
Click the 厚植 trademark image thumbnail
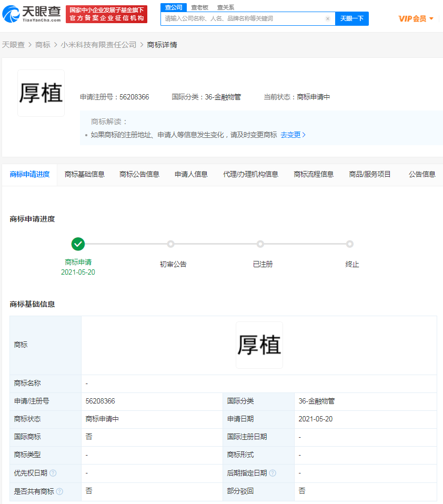41,93
